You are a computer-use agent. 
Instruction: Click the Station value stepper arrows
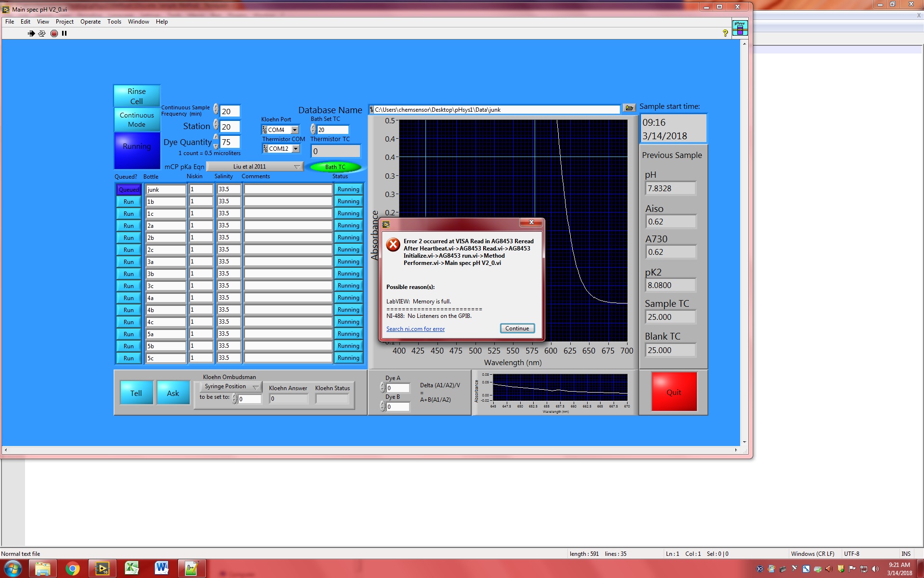pyautogui.click(x=216, y=125)
